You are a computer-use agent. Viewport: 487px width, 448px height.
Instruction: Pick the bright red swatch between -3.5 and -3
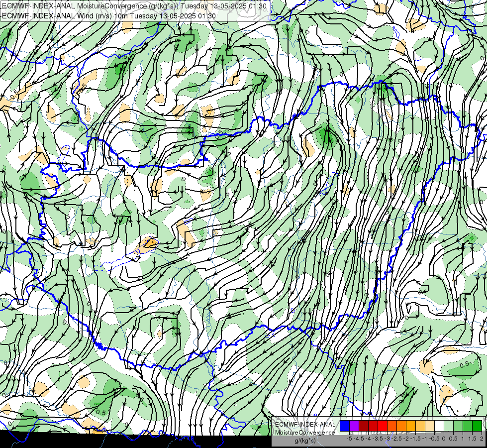383,426
